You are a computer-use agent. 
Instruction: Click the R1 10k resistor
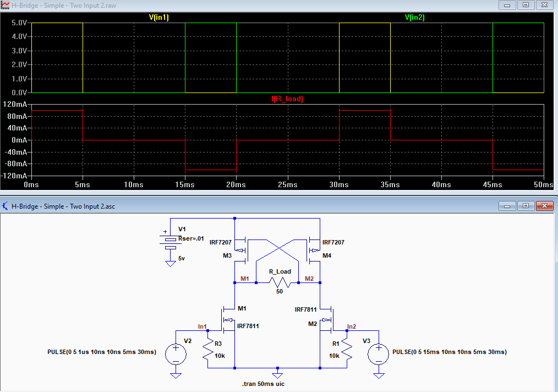coord(347,350)
